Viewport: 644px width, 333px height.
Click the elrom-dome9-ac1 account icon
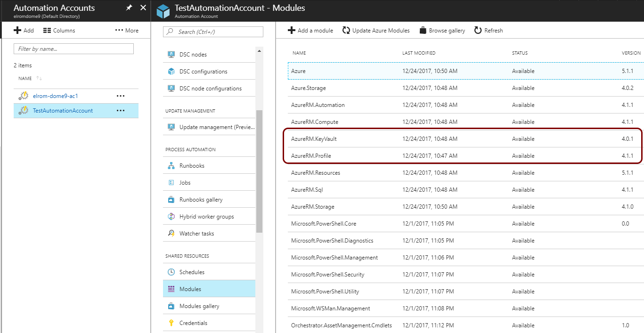coord(23,96)
